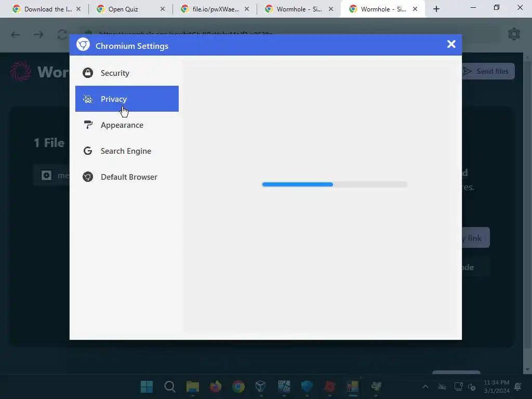Select the Privacy settings section

[x=127, y=99]
